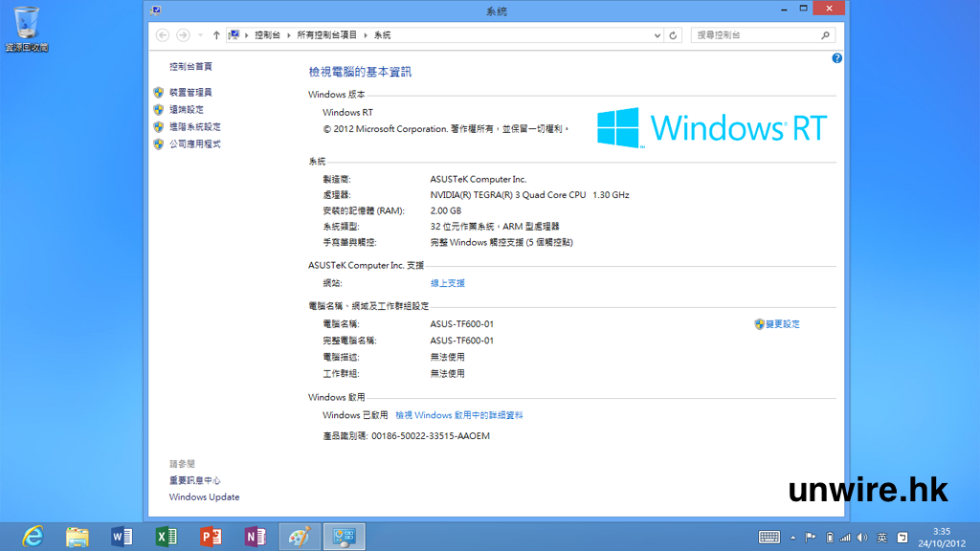Open the Recycle Bin on desktop
Screen dimensions: 980x551
[26, 23]
